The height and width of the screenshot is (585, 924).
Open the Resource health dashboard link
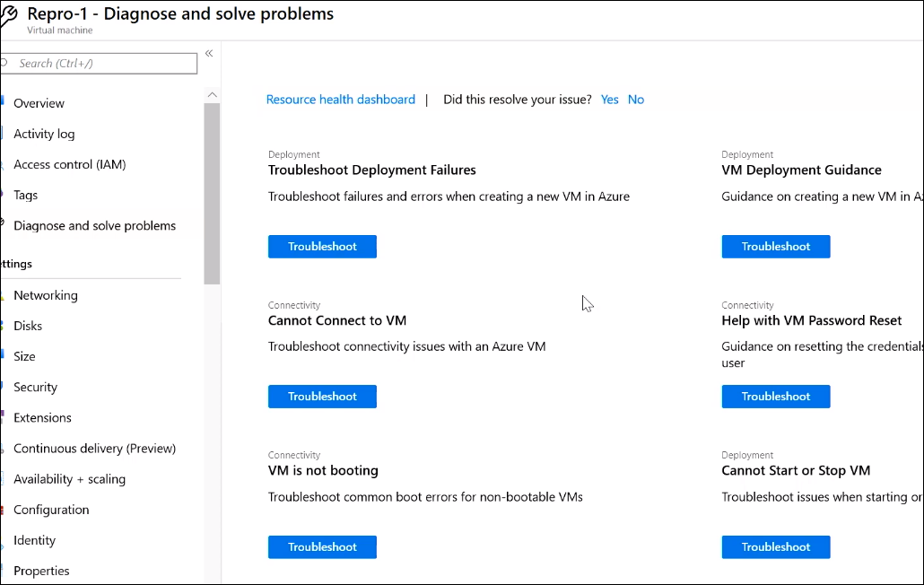coord(340,100)
